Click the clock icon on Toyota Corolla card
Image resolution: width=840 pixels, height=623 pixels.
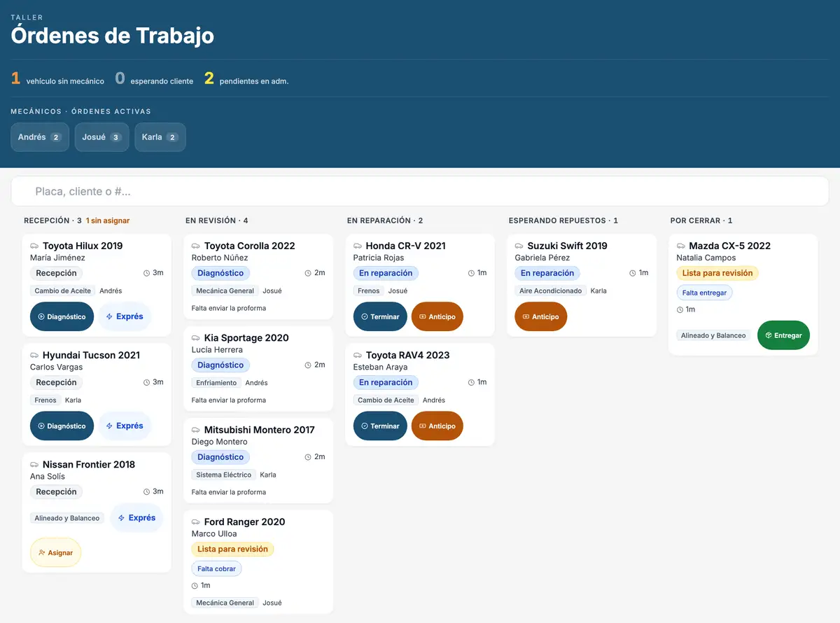308,273
